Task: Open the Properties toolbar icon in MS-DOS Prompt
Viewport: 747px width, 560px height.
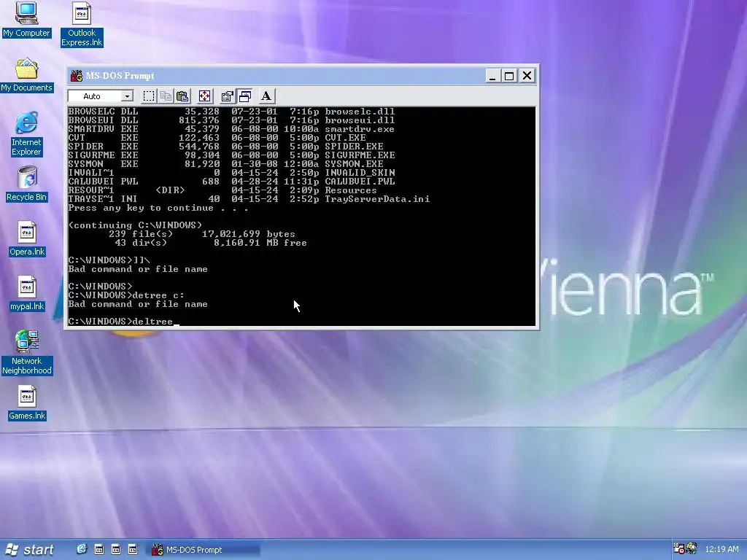Action: [228, 96]
